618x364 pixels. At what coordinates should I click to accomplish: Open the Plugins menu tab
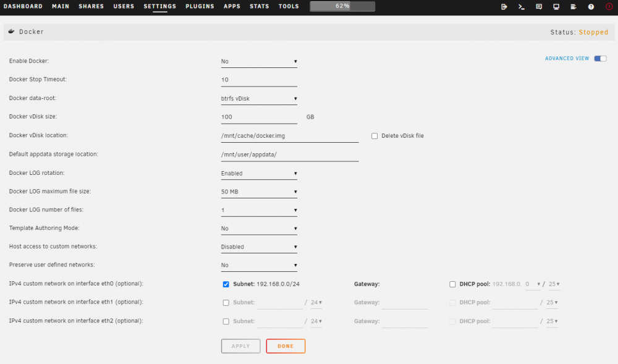[200, 6]
